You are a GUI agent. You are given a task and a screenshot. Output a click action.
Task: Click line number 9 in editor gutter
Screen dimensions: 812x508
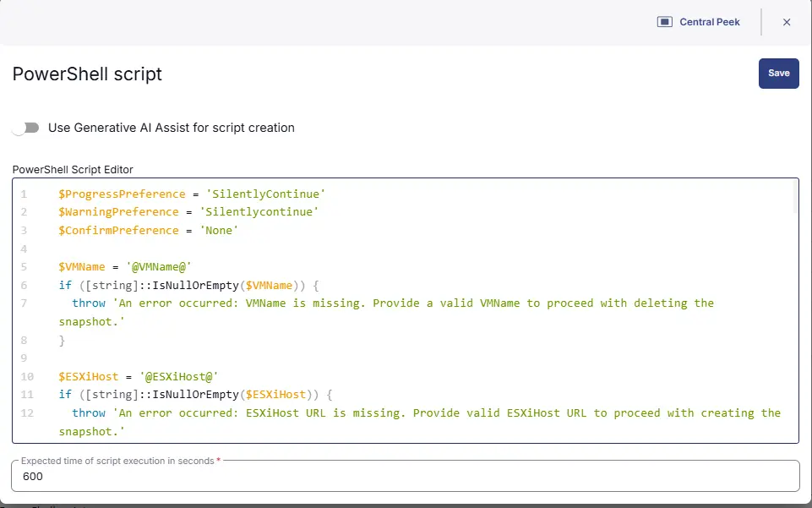coord(24,358)
